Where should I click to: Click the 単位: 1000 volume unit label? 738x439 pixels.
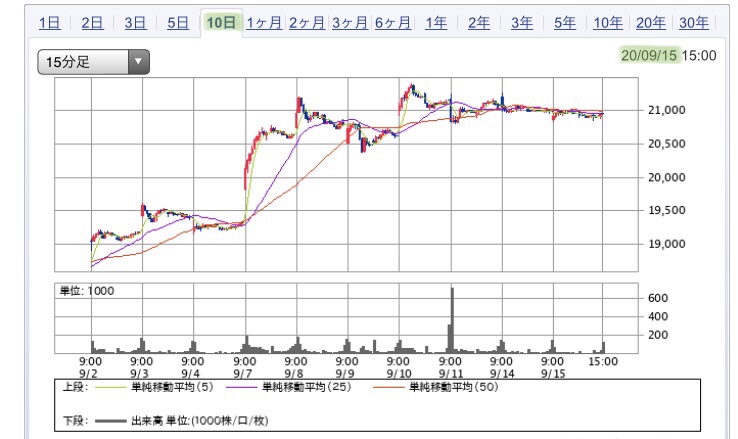(x=87, y=291)
